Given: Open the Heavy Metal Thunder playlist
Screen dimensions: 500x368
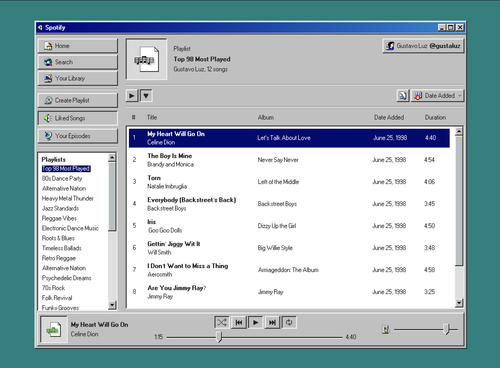Looking at the screenshot, I should pyautogui.click(x=68, y=198).
